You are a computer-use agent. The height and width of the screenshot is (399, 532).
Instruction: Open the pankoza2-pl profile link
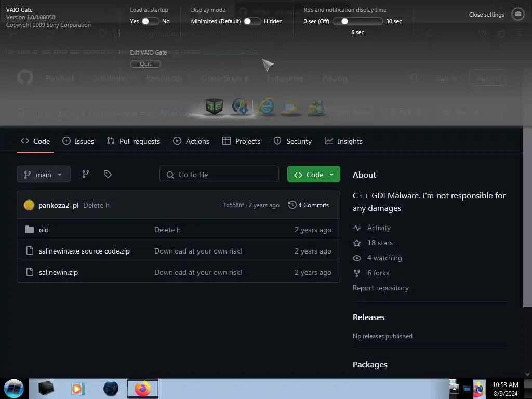(x=58, y=205)
